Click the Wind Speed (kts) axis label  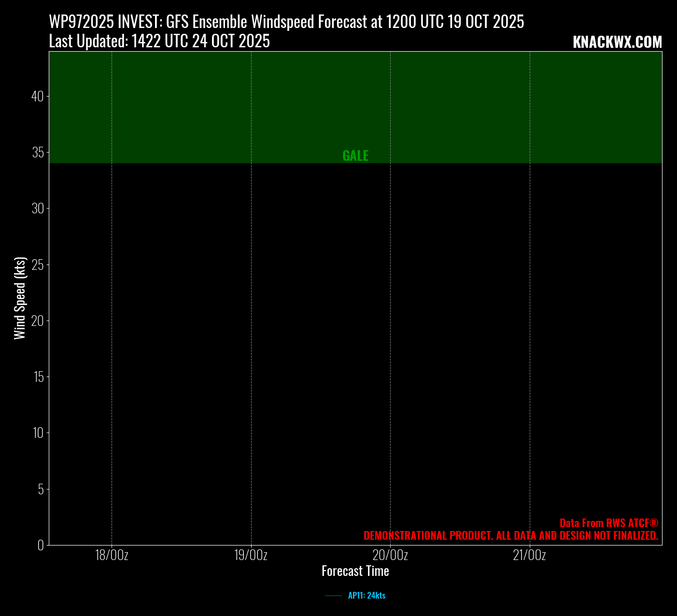[20, 298]
